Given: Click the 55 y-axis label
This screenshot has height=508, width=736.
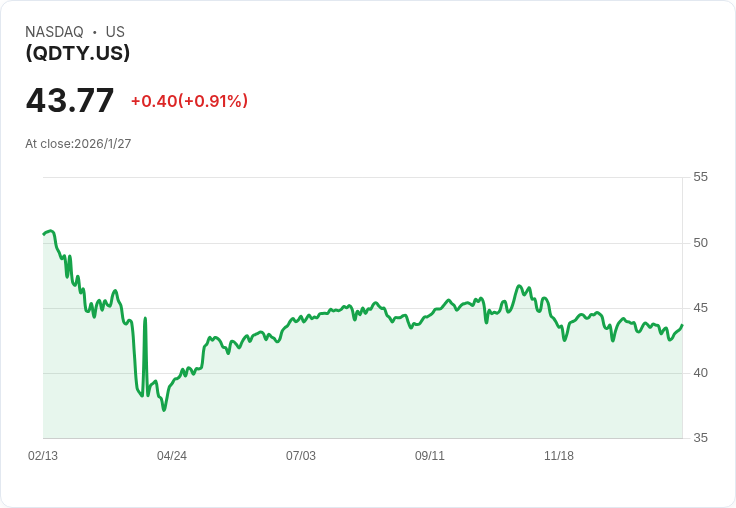Looking at the screenshot, I should 700,177.
